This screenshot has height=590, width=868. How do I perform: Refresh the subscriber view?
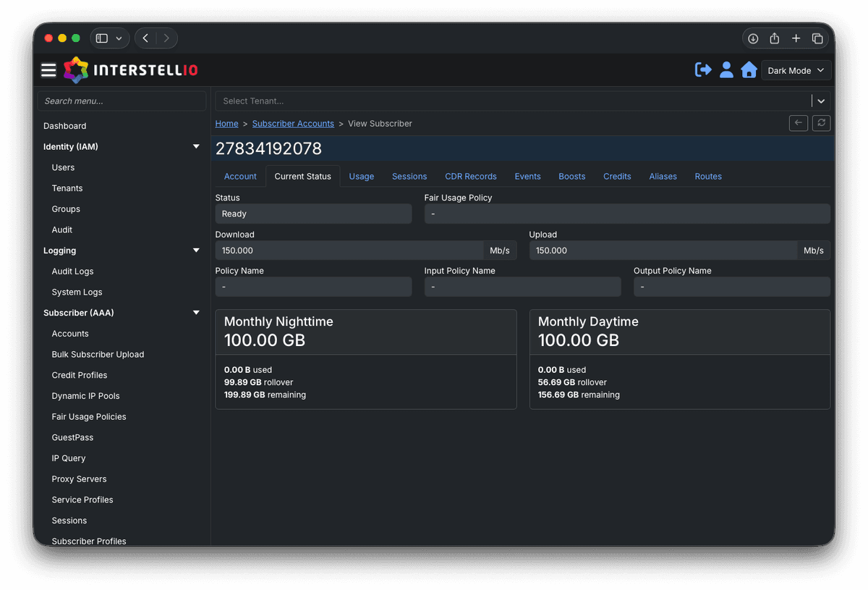[821, 123]
